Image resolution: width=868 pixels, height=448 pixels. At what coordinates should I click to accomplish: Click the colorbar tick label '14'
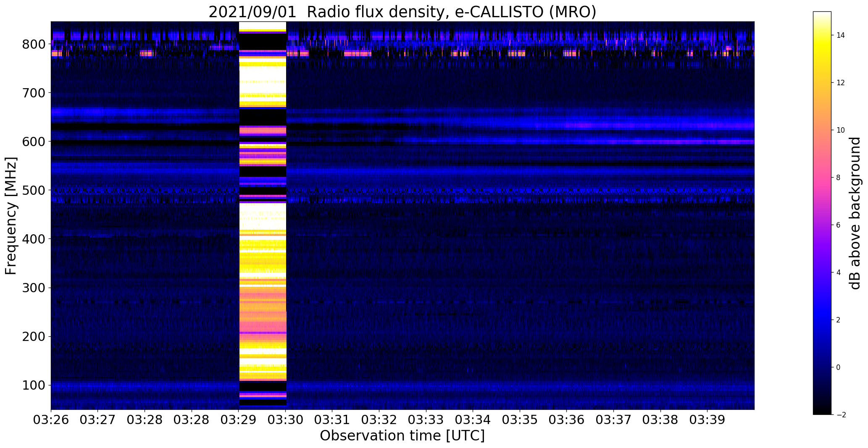(841, 35)
